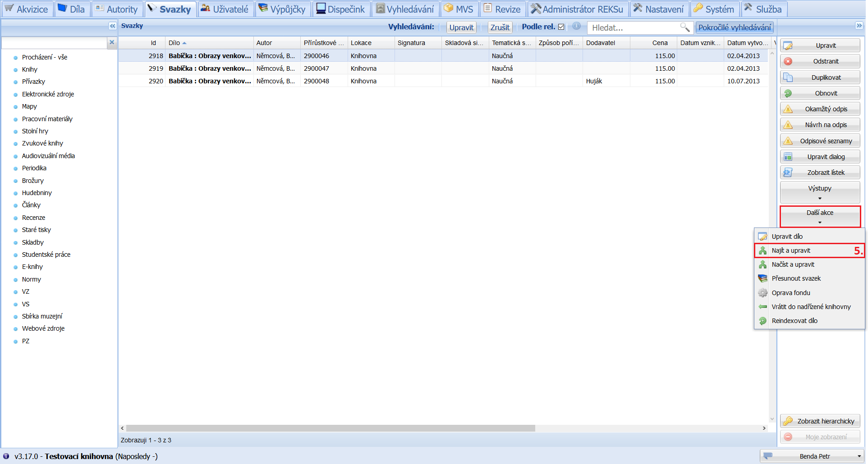Click the Reindexovat dílo icon
Screen dimensions: 868x464
coord(763,321)
